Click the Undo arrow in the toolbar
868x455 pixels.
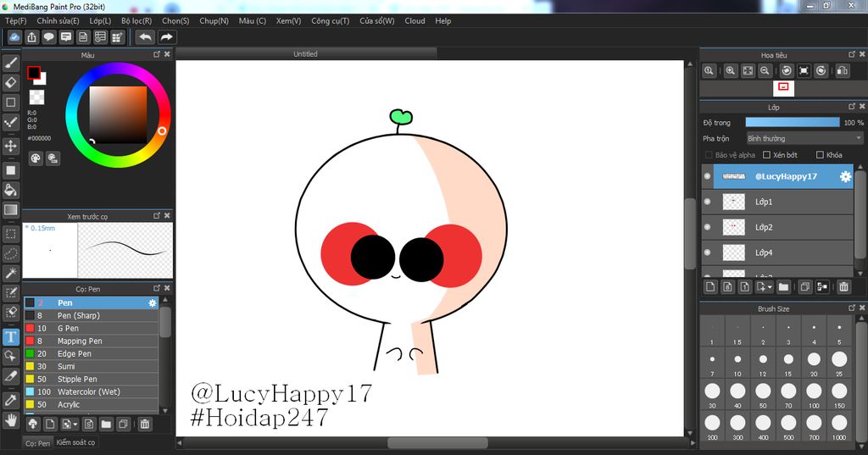(145, 37)
